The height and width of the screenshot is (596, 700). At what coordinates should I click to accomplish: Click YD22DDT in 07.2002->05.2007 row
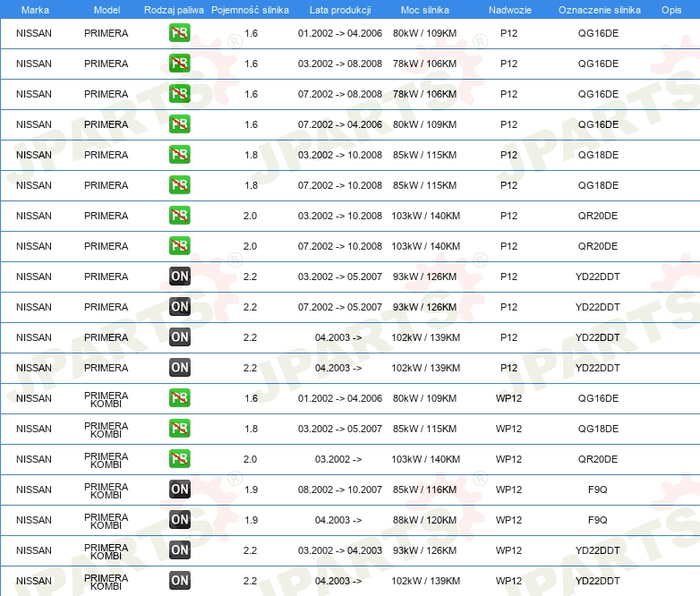click(x=598, y=307)
